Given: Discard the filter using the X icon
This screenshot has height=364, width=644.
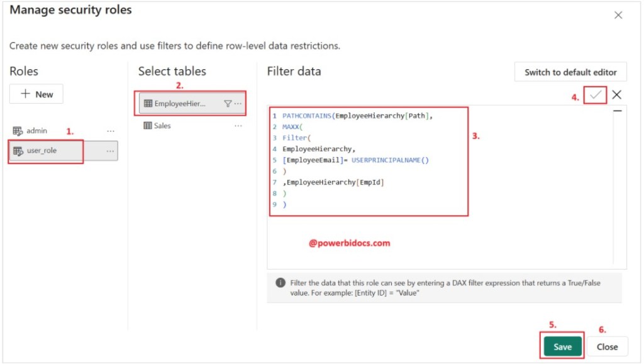Looking at the screenshot, I should click(x=617, y=94).
